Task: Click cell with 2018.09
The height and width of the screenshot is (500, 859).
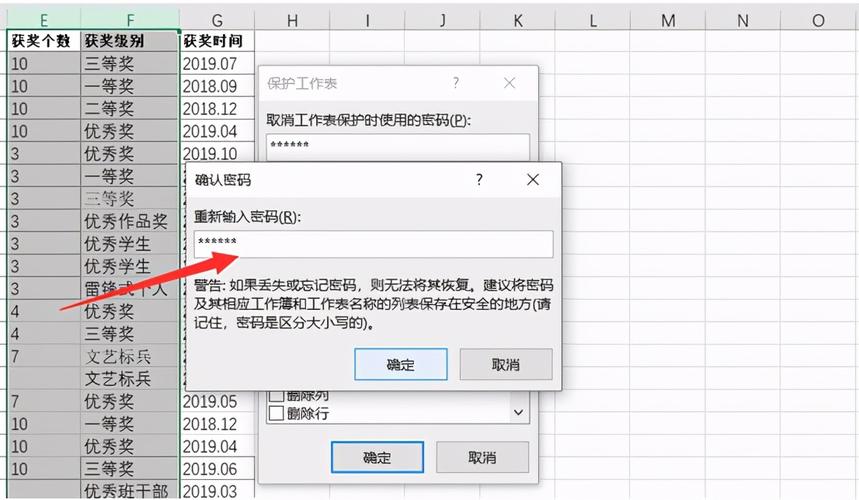Action: click(217, 86)
